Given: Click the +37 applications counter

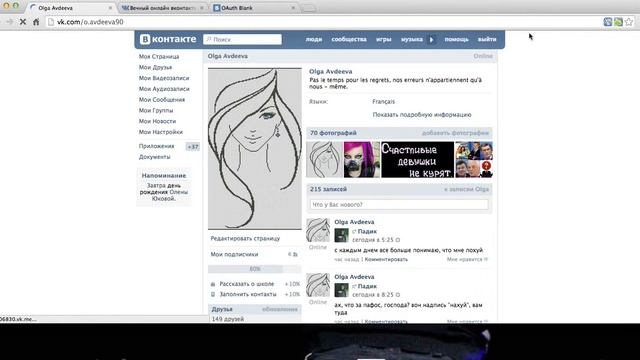Looking at the screenshot, I should tap(193, 147).
